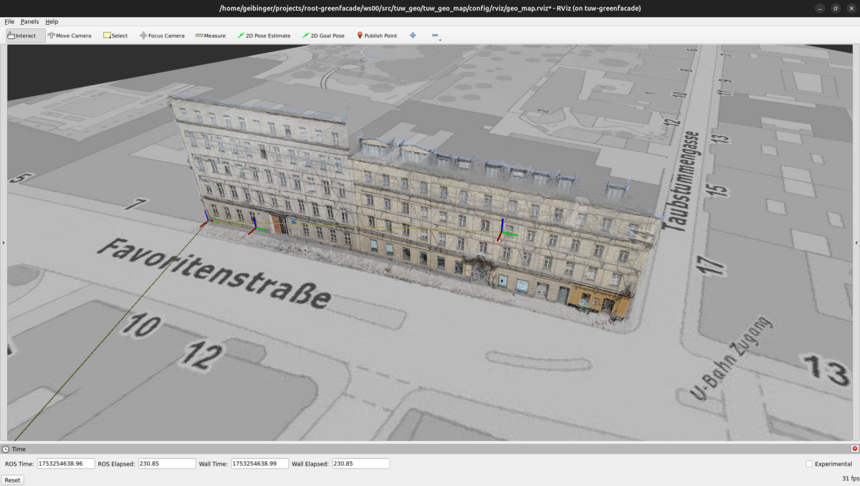Click the blue plus add-tool icon
The height and width of the screenshot is (486, 860).
[412, 35]
